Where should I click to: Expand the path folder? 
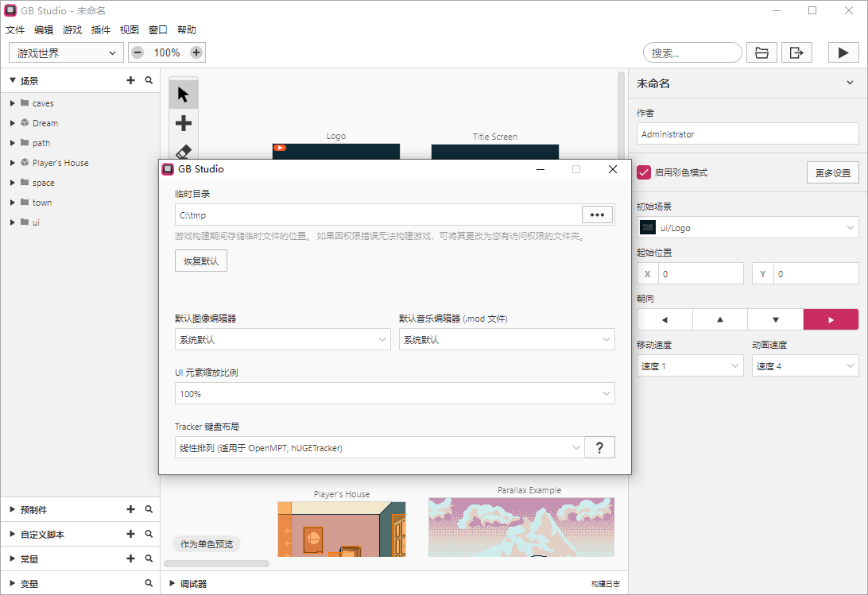pos(13,143)
